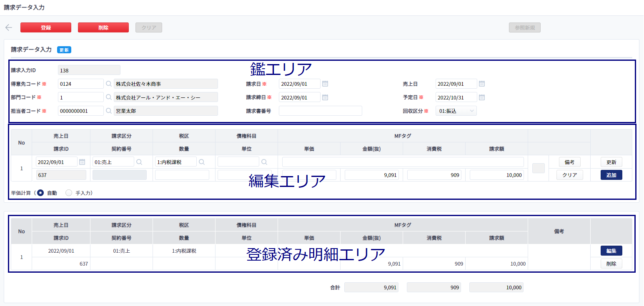Click 株式会社佐々木商事 name field
This screenshot has height=306, width=644.
tap(166, 84)
